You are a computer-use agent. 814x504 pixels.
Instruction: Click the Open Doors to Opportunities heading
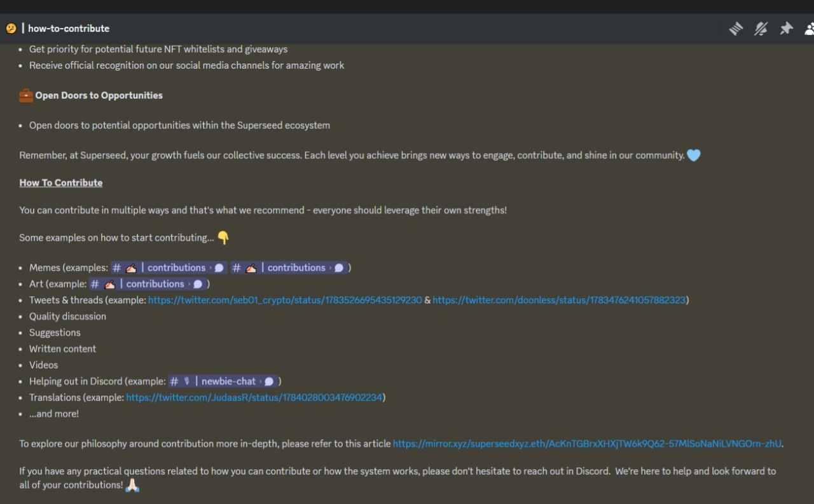99,95
